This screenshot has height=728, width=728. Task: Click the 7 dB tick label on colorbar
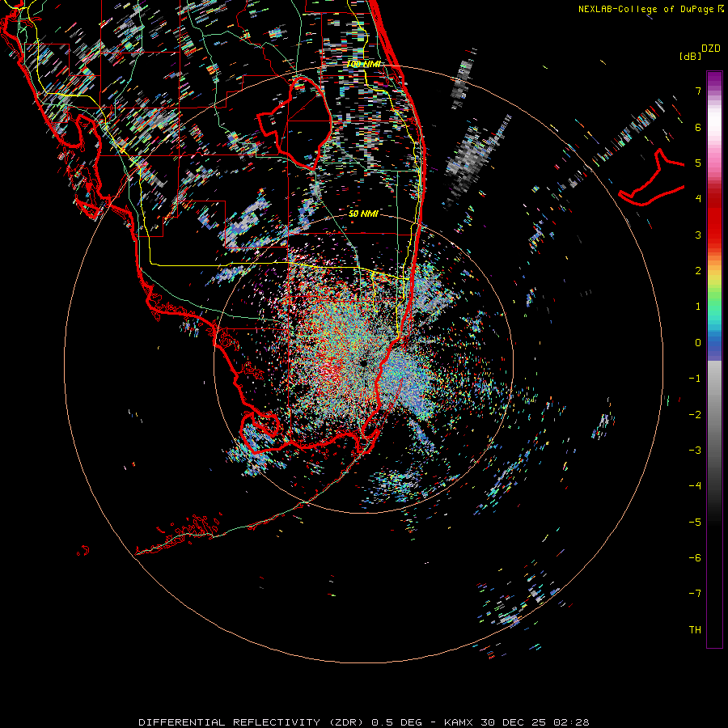698,91
